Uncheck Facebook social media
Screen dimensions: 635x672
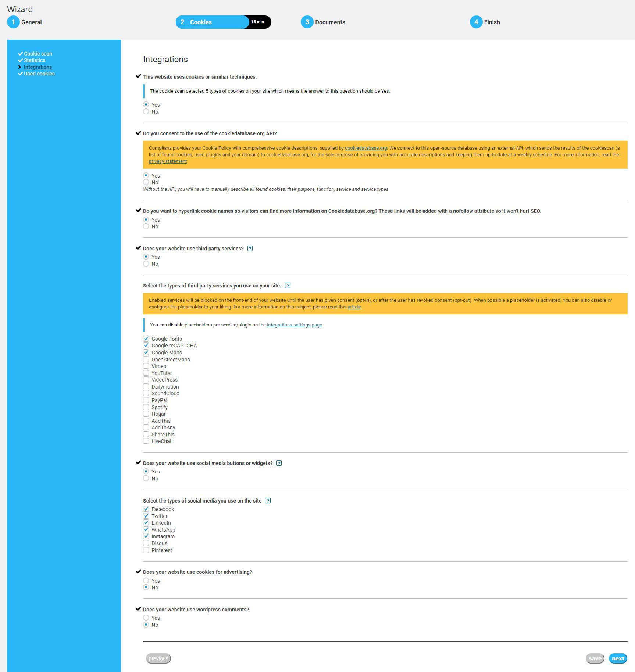point(146,509)
